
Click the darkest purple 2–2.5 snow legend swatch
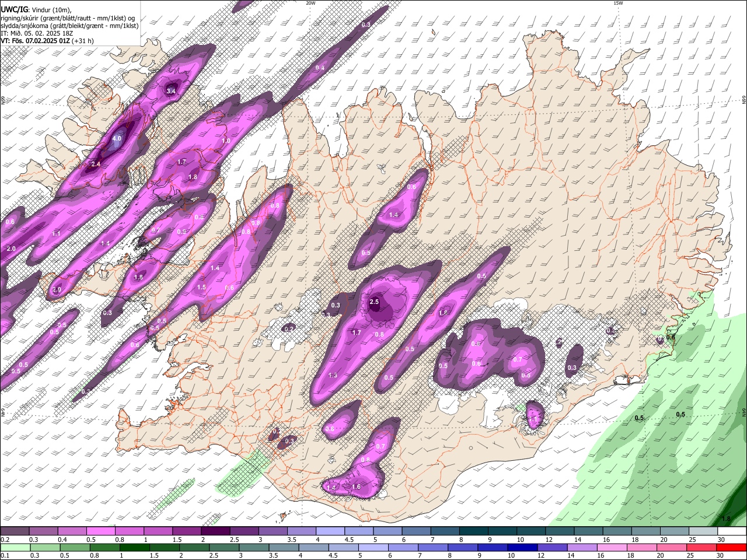coord(215,531)
